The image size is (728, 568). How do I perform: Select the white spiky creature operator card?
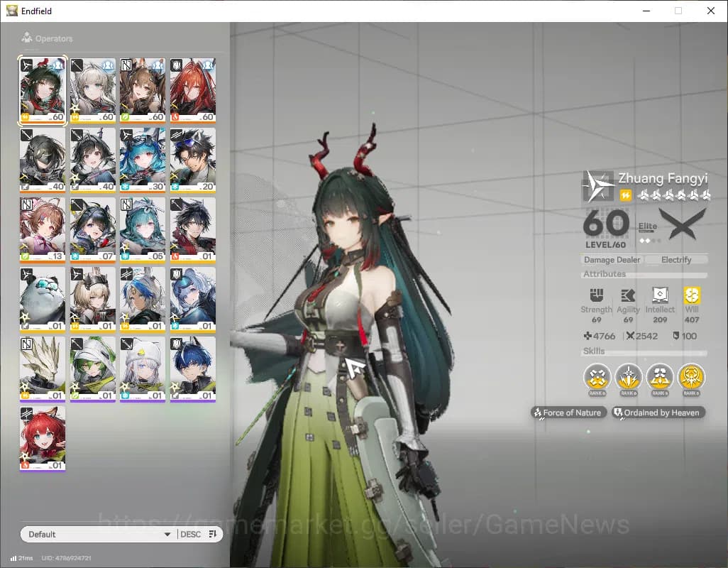coord(43,369)
